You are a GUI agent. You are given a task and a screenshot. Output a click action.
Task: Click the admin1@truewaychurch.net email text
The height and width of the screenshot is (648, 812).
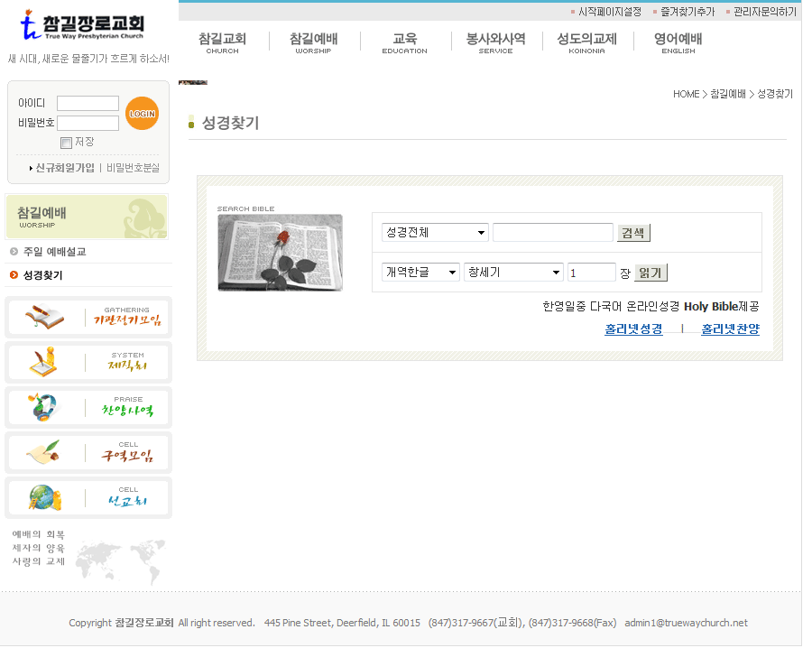pyautogui.click(x=687, y=623)
